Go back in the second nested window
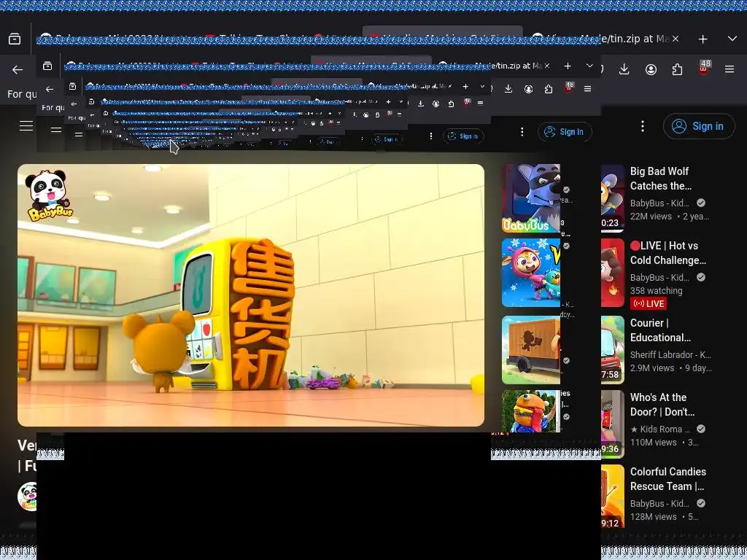 50,89
